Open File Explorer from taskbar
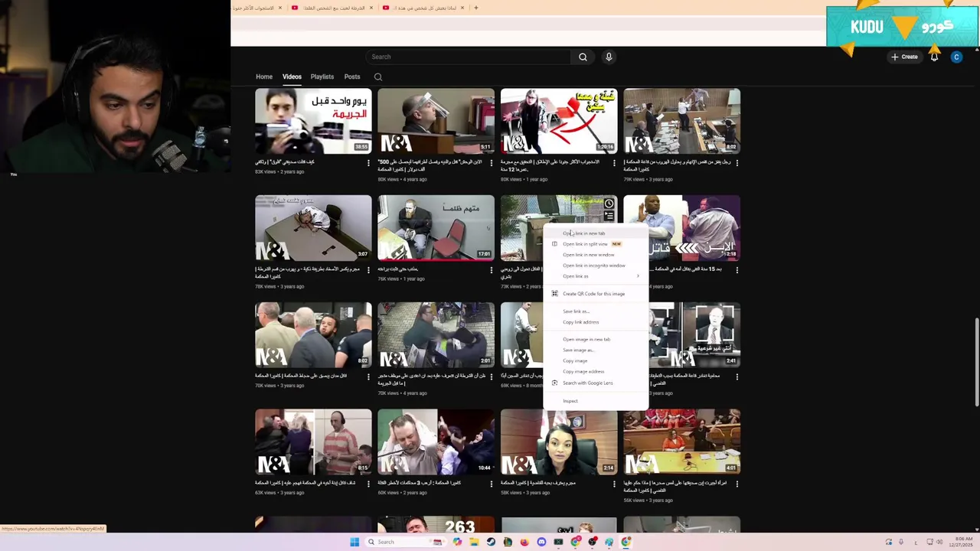Image resolution: width=980 pixels, height=551 pixels. [474, 542]
